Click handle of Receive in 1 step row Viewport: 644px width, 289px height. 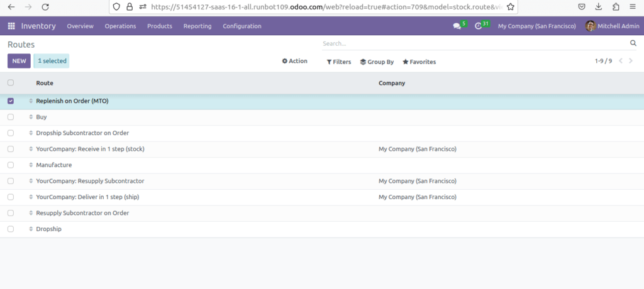click(31, 149)
